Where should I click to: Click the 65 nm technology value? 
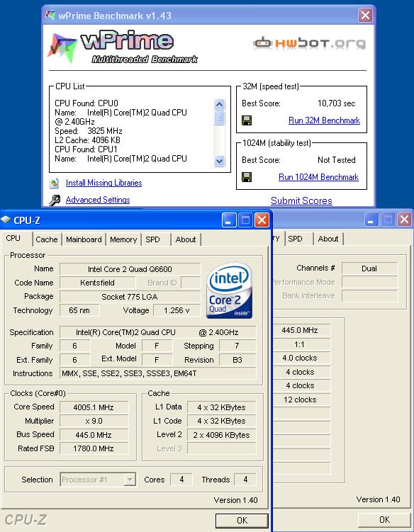[79, 310]
